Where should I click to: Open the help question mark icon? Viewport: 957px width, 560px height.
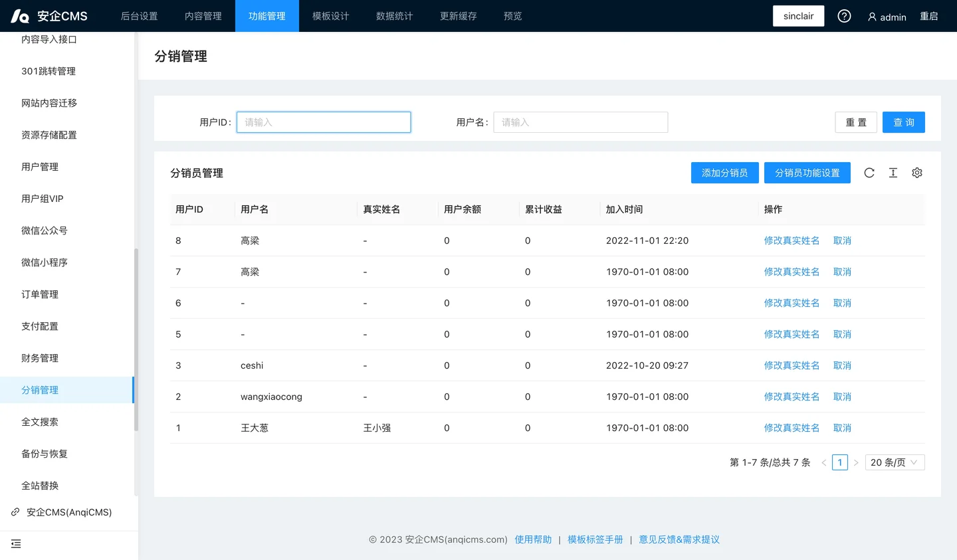click(x=844, y=16)
